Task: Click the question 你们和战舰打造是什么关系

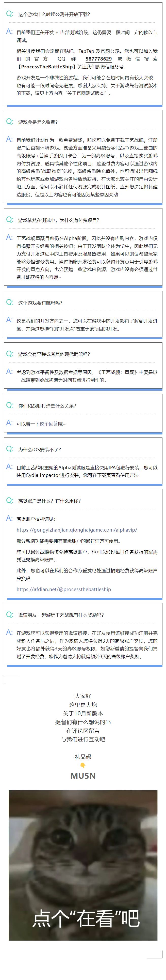Action: coord(47,406)
